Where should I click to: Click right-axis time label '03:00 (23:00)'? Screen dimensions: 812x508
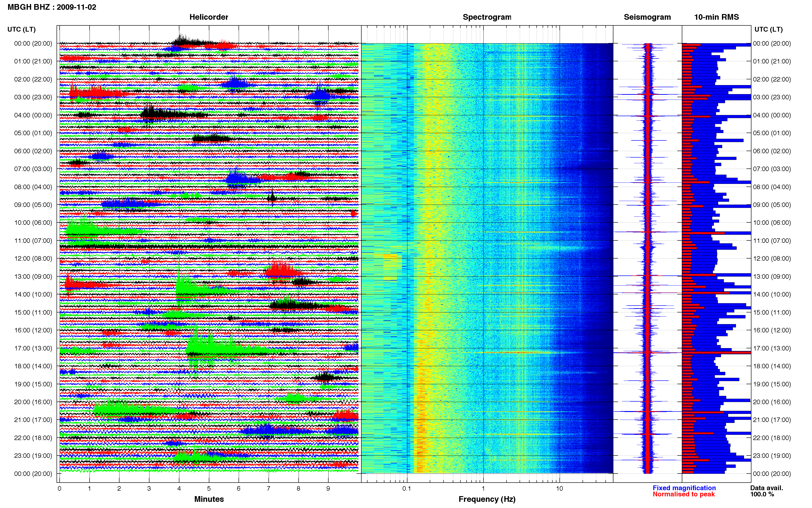click(772, 97)
